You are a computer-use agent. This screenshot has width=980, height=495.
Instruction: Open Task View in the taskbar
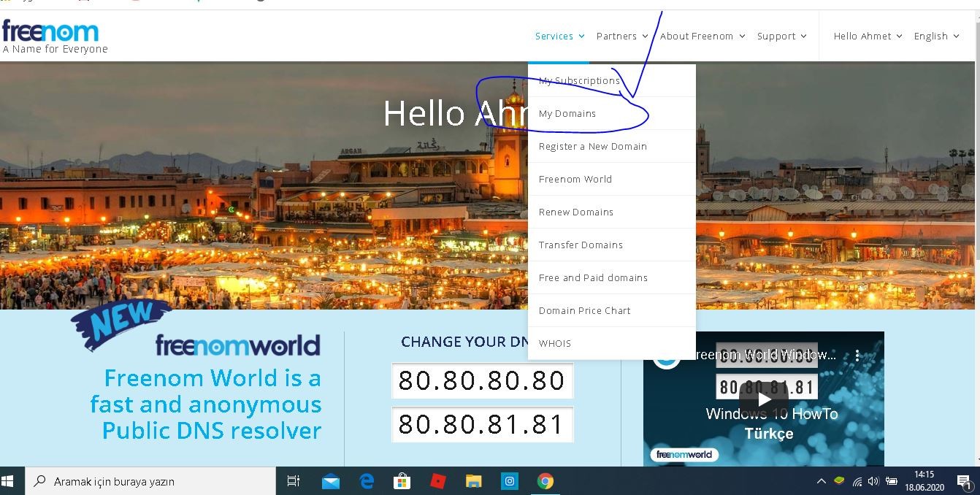click(x=294, y=481)
